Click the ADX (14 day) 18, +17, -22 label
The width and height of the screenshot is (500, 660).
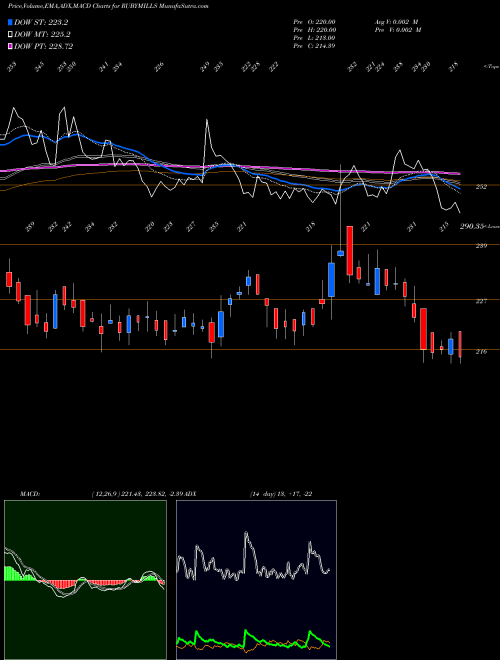(281, 494)
